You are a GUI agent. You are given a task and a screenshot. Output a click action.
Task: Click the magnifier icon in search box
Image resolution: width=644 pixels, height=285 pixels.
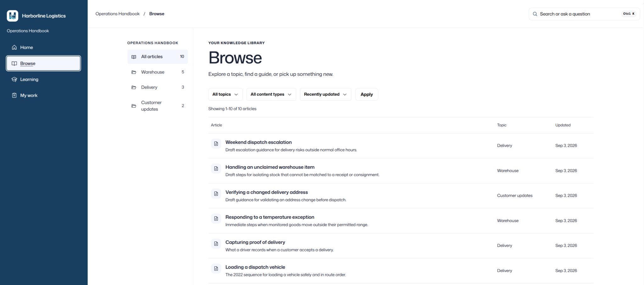point(535,14)
